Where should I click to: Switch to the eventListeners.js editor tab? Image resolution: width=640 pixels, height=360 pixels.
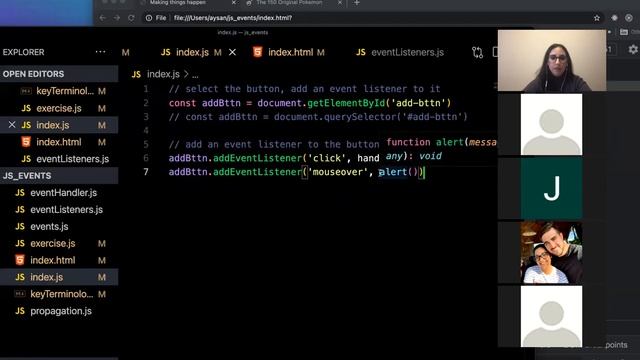[400, 52]
